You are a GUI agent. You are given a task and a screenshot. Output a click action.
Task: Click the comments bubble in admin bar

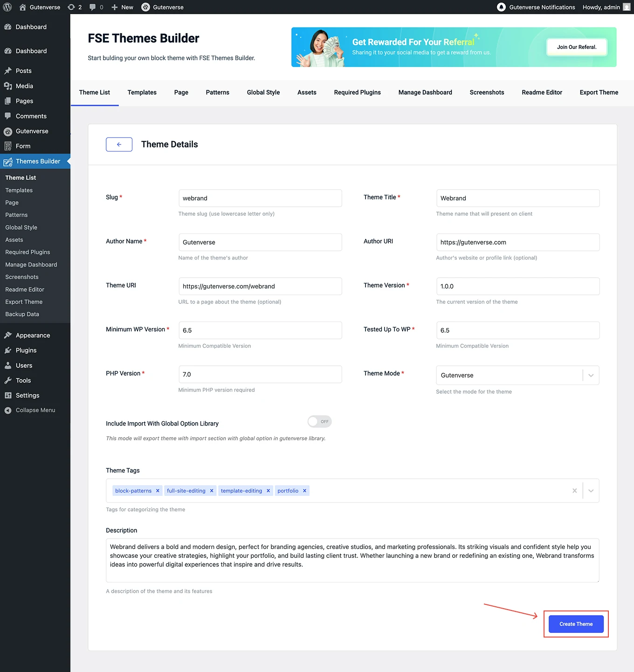[93, 7]
